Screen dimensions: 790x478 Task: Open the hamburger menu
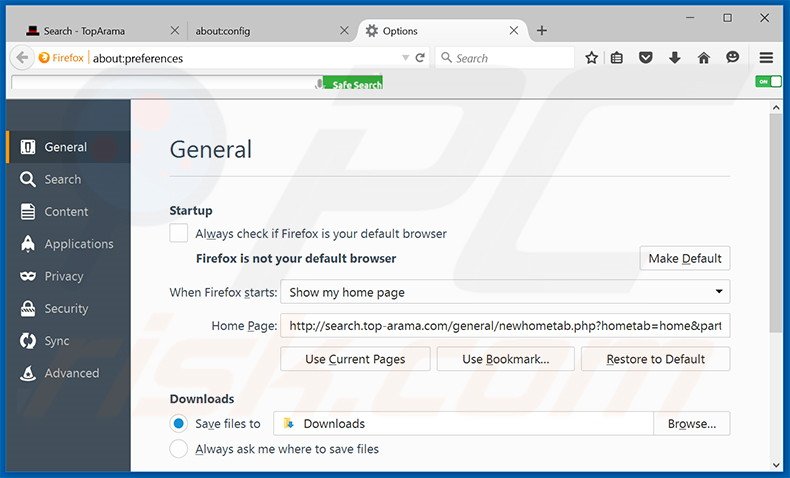766,58
